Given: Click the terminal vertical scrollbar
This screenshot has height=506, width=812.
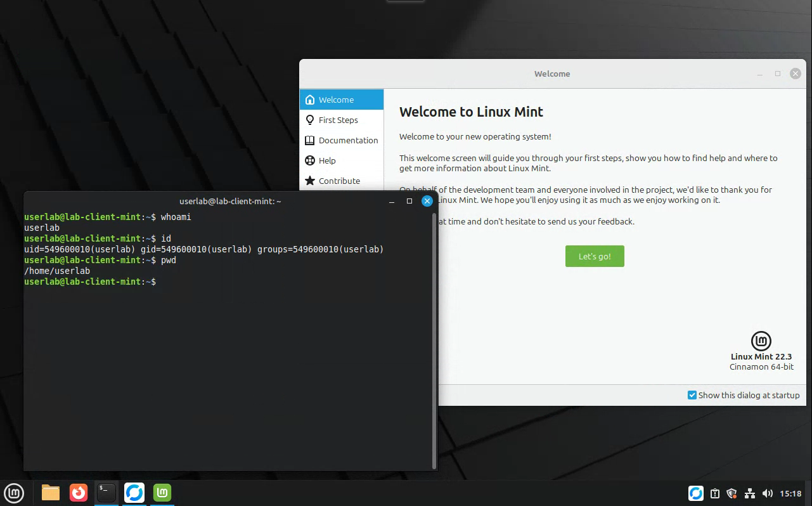Looking at the screenshot, I should coord(434,341).
